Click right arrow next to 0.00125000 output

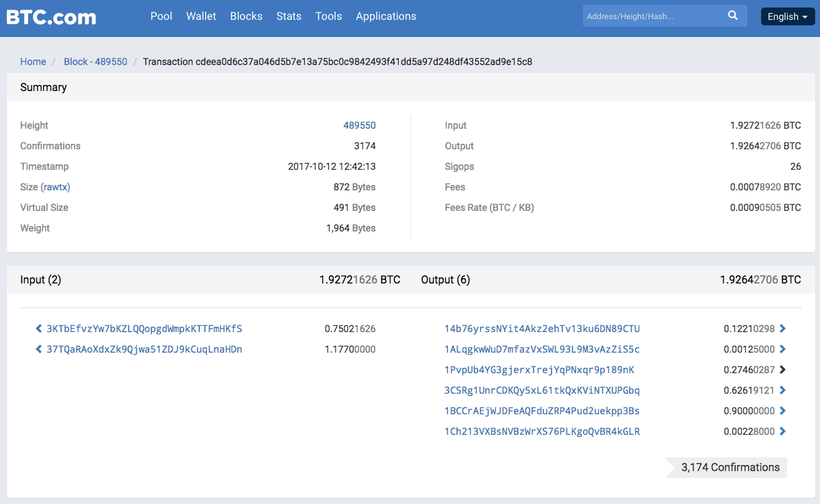782,349
